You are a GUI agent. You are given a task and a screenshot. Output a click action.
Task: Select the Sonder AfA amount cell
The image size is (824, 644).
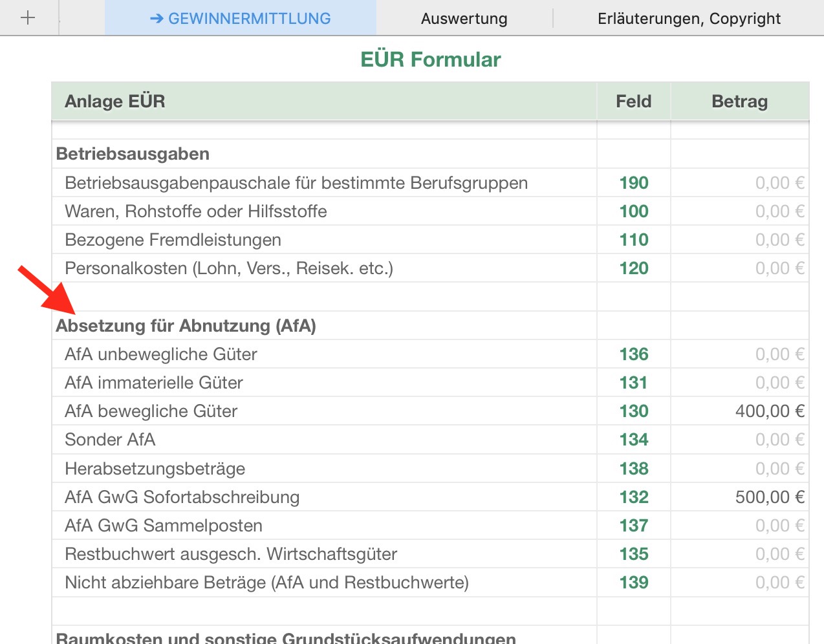739,440
